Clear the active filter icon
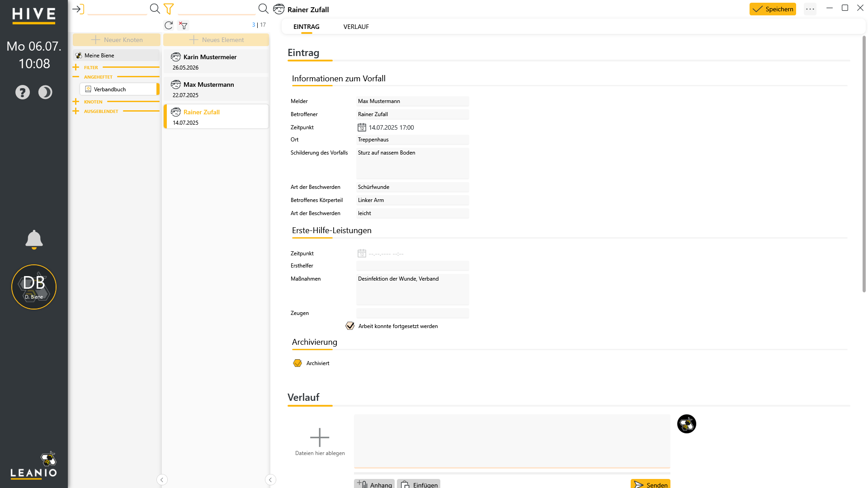The width and height of the screenshot is (868, 488). tap(183, 25)
